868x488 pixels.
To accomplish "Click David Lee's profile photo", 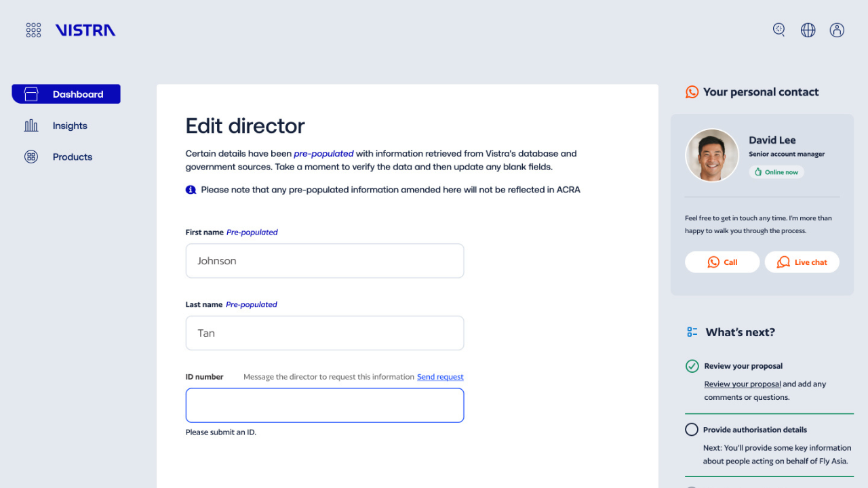I will (712, 155).
